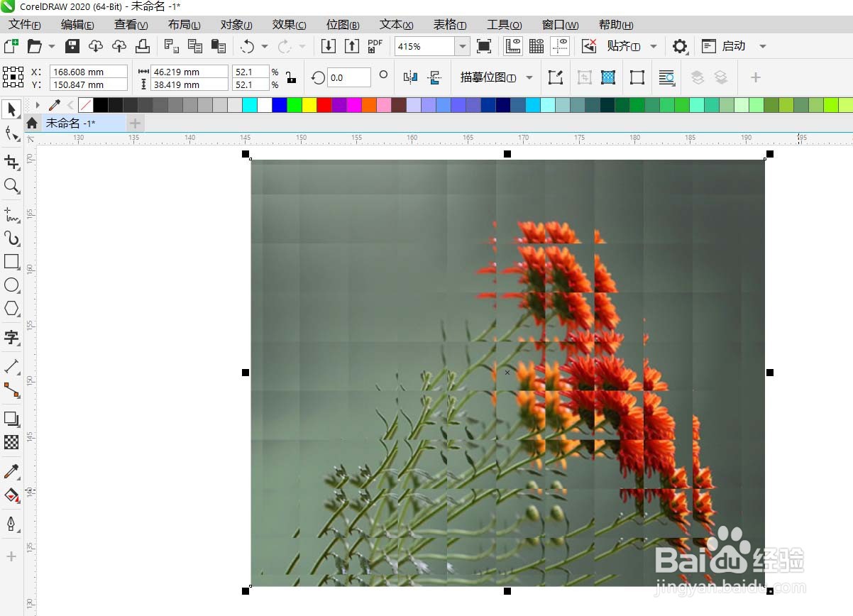Viewport: 853px width, 616px height.
Task: Open the 编辑 menu
Action: point(77,25)
